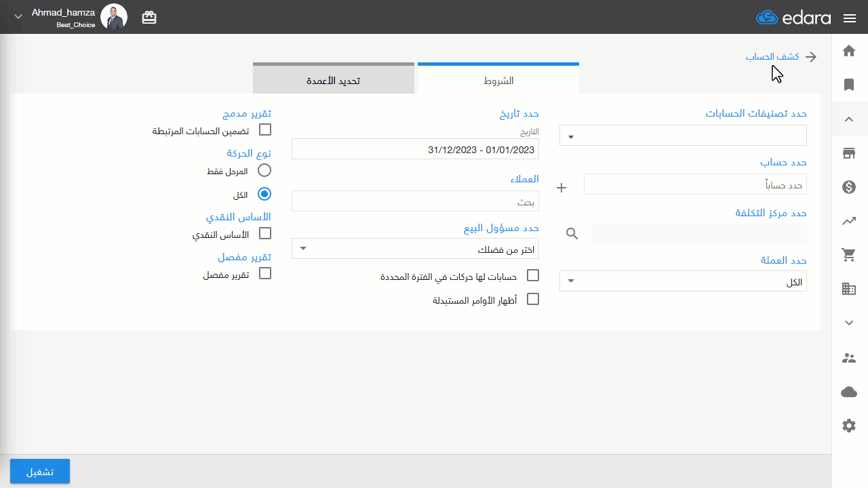Click the cost center input field
This screenshot has height=488, width=868.
pyautogui.click(x=699, y=234)
